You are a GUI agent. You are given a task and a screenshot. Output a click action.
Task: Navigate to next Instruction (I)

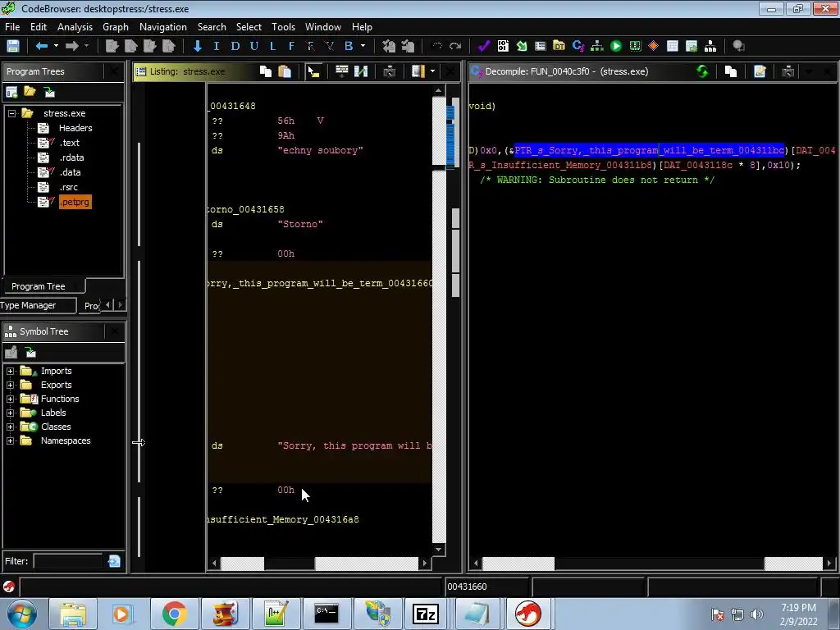217,46
